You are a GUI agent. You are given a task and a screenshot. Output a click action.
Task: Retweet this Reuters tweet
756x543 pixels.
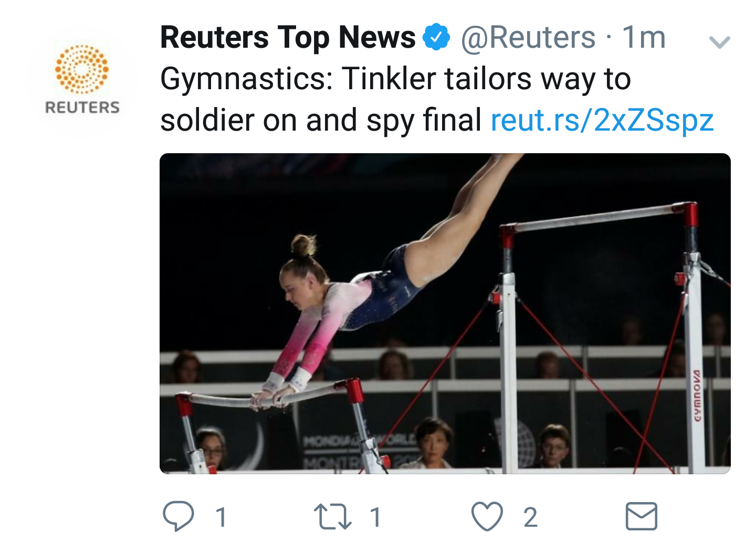332,516
